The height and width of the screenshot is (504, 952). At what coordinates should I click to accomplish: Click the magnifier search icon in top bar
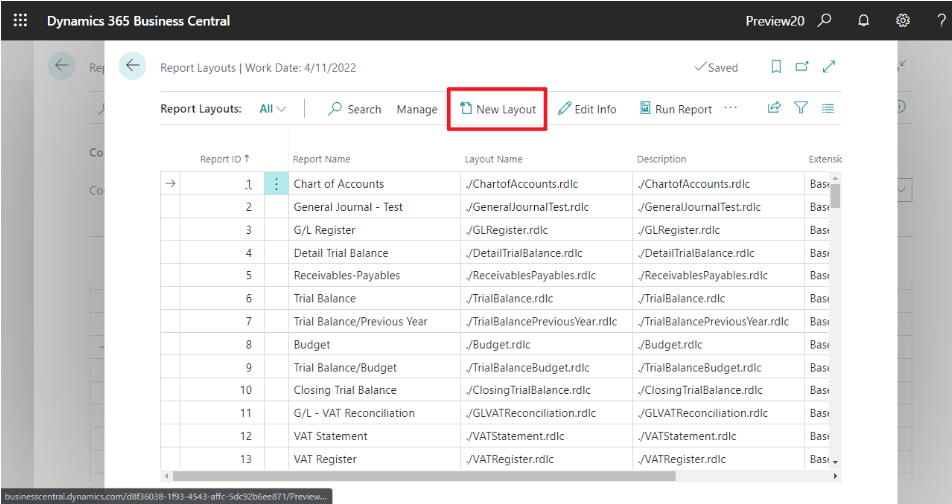tap(824, 20)
